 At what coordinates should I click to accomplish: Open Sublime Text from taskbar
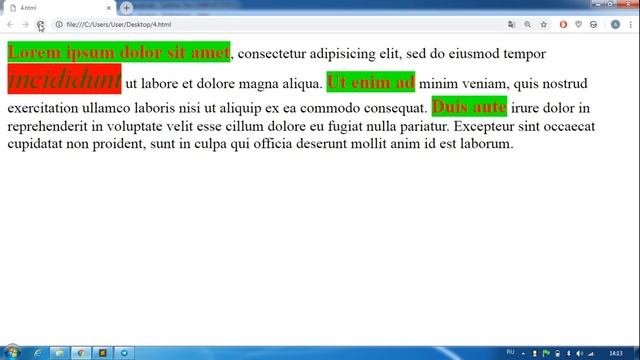coord(102,353)
